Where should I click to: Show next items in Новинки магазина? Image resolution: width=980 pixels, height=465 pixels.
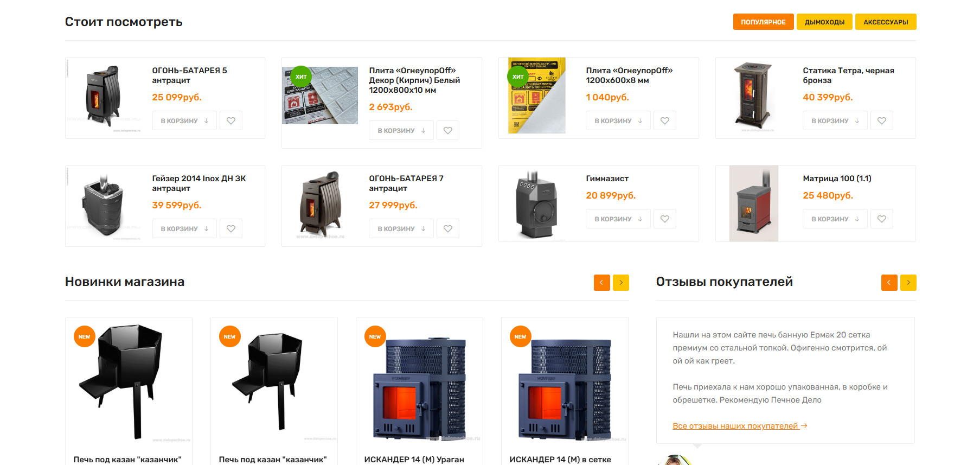[621, 283]
